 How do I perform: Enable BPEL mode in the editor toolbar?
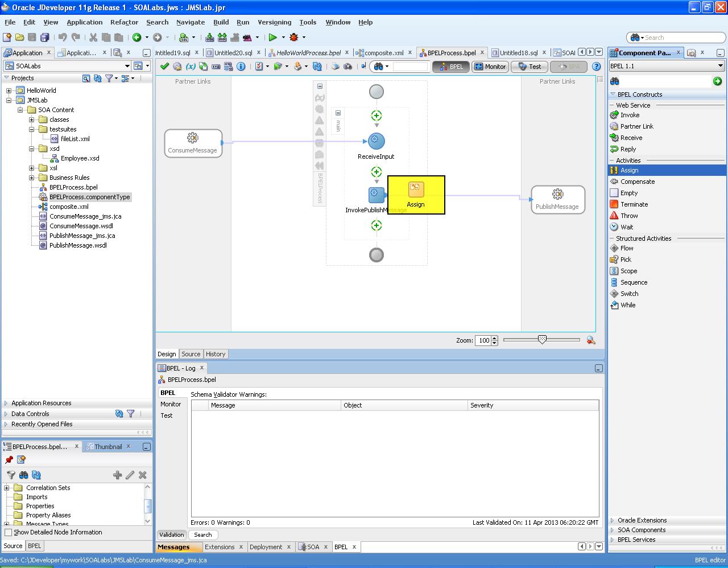click(x=451, y=66)
